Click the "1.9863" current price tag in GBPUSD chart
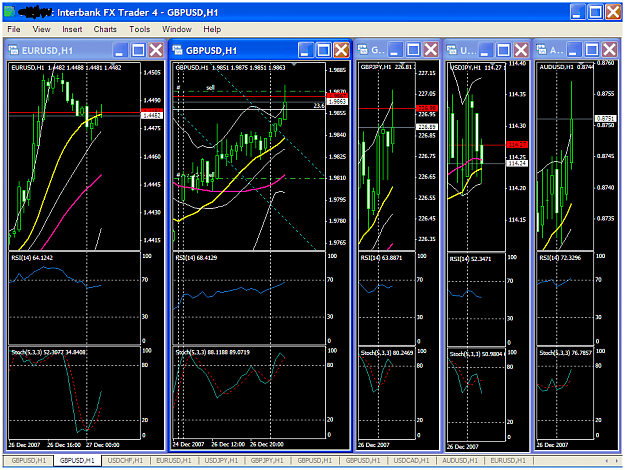 [337, 102]
